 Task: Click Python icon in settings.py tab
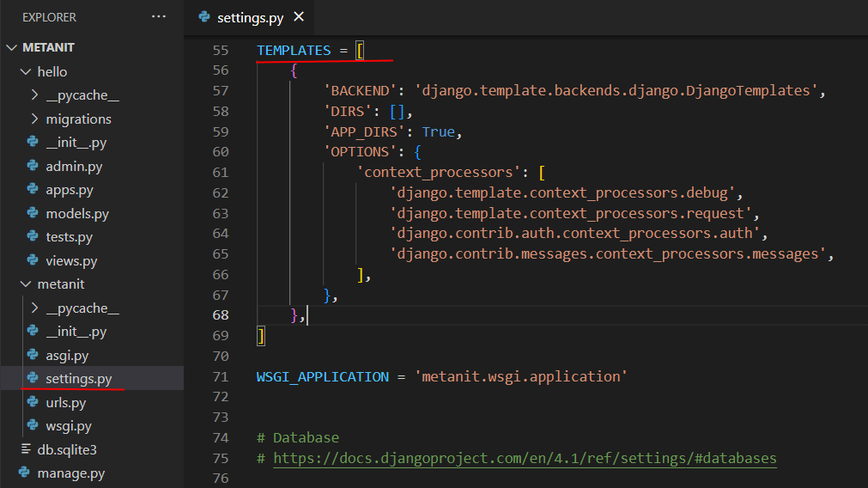(x=204, y=17)
